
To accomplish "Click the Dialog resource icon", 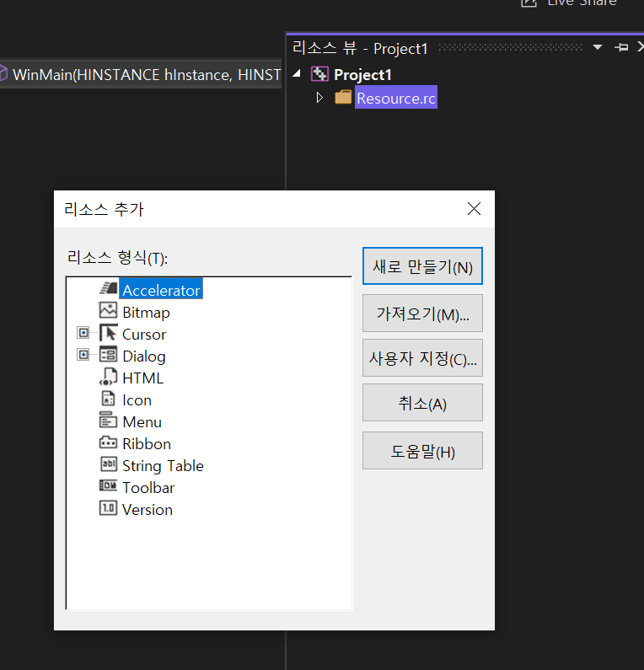I will [108, 355].
